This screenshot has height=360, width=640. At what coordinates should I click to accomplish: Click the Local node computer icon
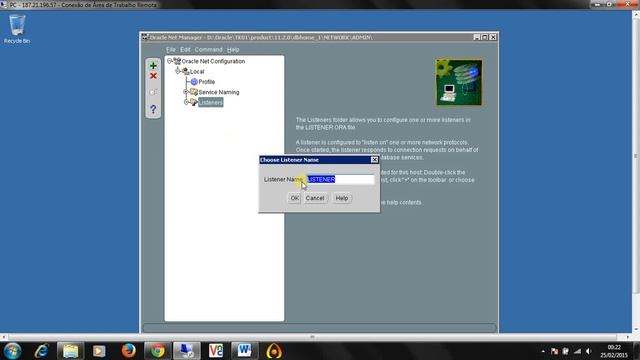point(185,71)
